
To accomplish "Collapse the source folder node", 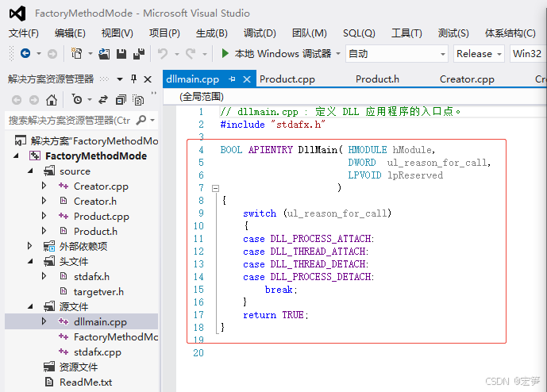I will 30,171.
